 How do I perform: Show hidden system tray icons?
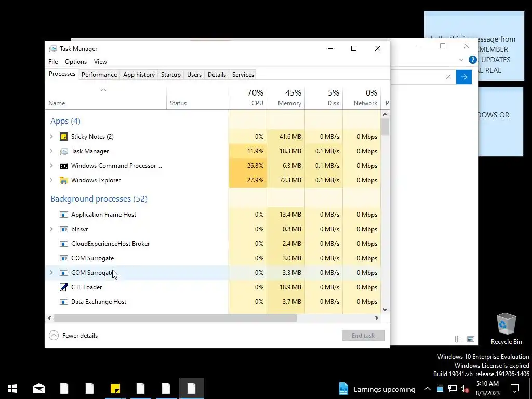[x=428, y=389]
